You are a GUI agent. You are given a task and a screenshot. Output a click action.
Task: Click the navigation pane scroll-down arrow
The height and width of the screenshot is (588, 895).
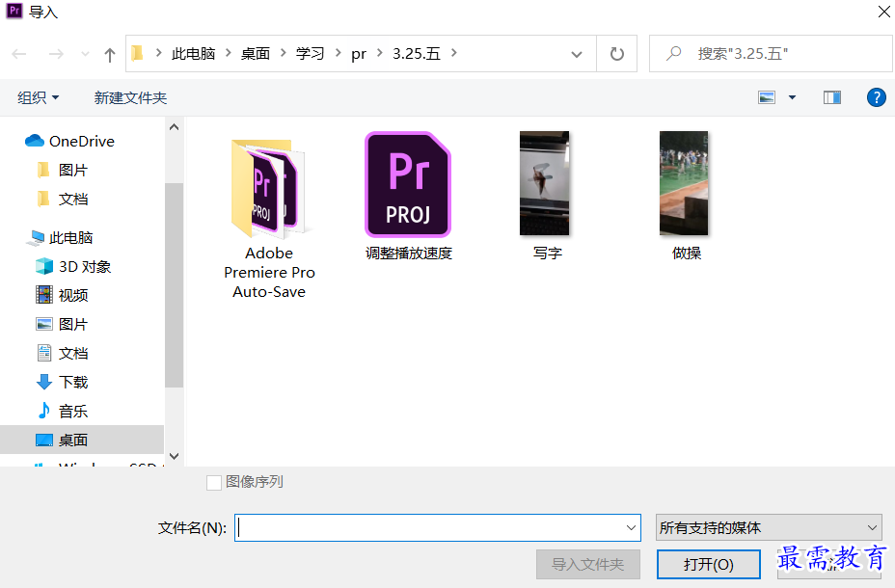(175, 456)
